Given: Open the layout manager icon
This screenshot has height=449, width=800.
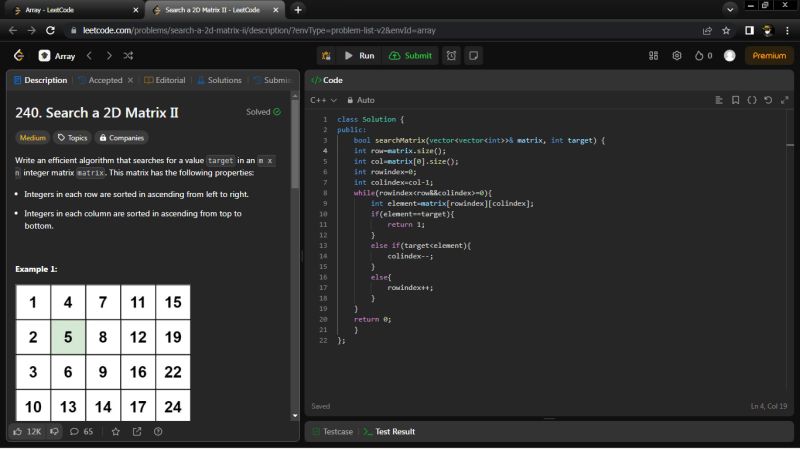Looking at the screenshot, I should click(655, 56).
